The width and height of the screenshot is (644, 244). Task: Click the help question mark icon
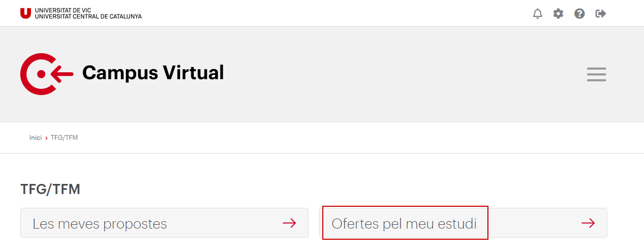(x=580, y=14)
